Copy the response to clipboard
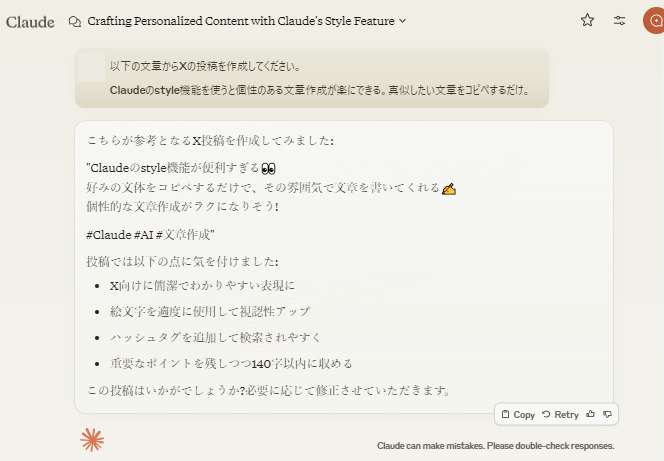Viewport: 664px width, 461px height. coord(518,414)
